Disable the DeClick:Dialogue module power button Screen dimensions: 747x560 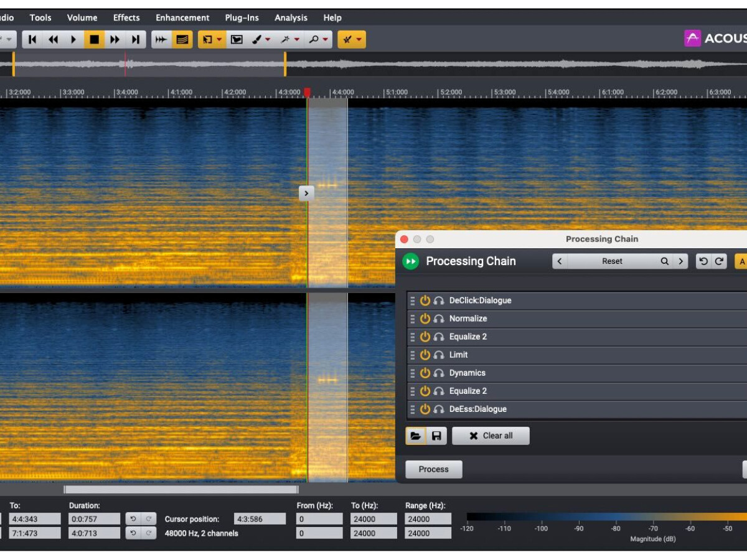pyautogui.click(x=425, y=301)
